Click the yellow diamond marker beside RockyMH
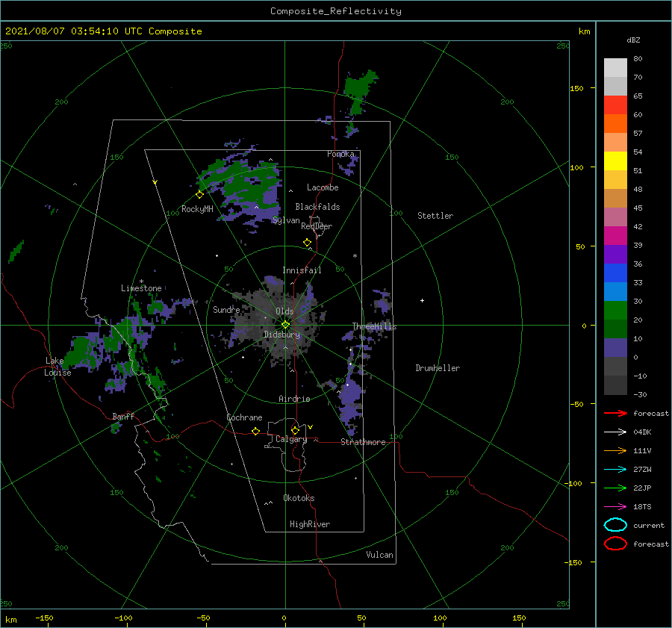The height and width of the screenshot is (628, 672). pyautogui.click(x=199, y=195)
